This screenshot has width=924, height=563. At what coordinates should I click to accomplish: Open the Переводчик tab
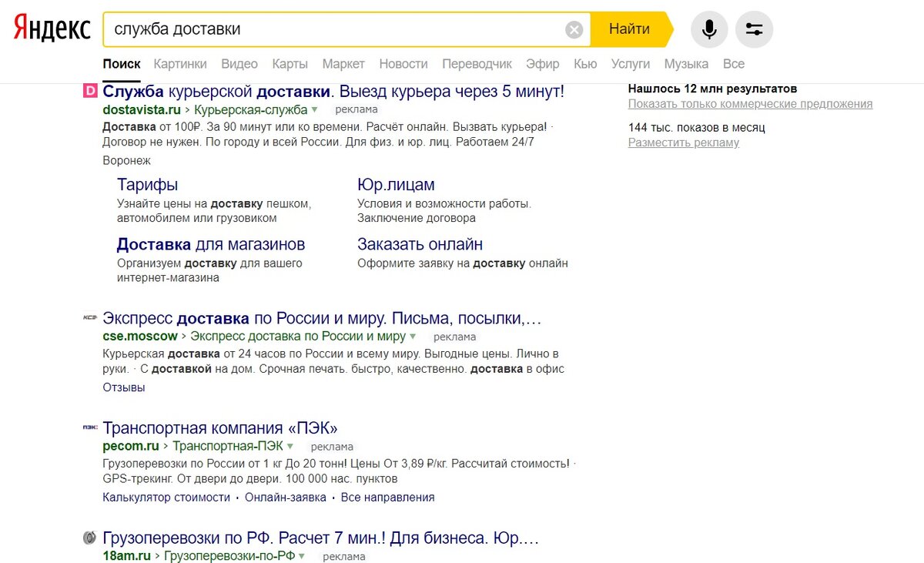pos(477,64)
